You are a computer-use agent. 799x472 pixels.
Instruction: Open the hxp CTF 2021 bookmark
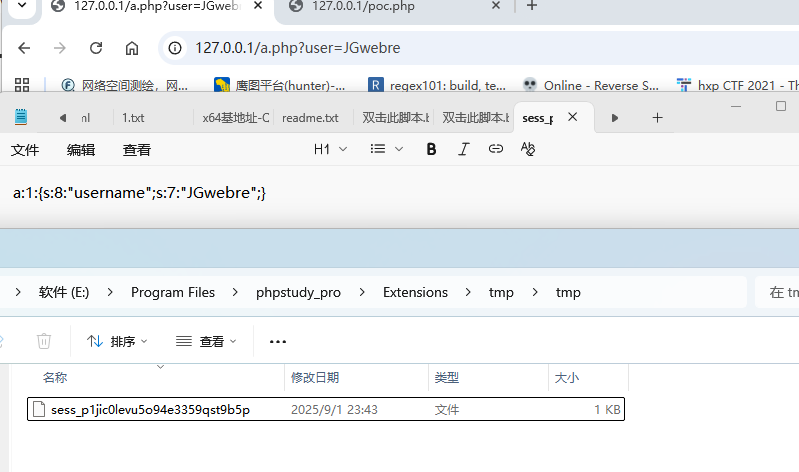tap(737, 85)
